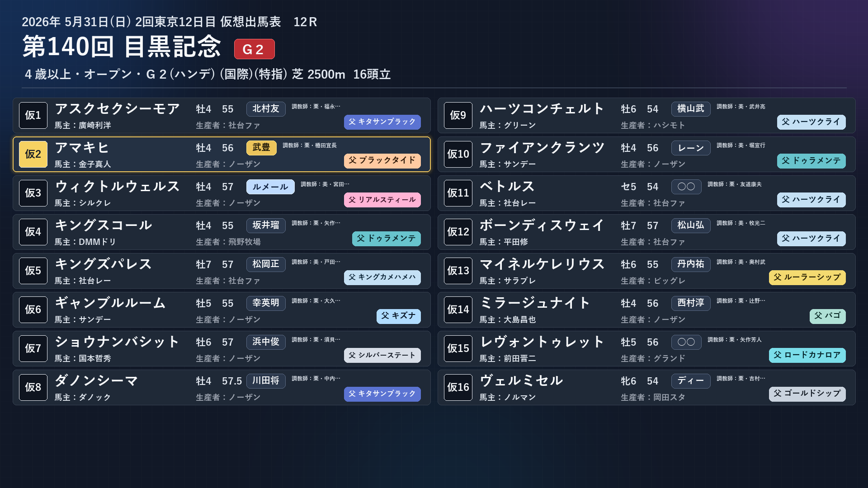Viewport: 868px width, 488px height.
Task: Click jockey tag 坂井瑠
Action: click(266, 225)
